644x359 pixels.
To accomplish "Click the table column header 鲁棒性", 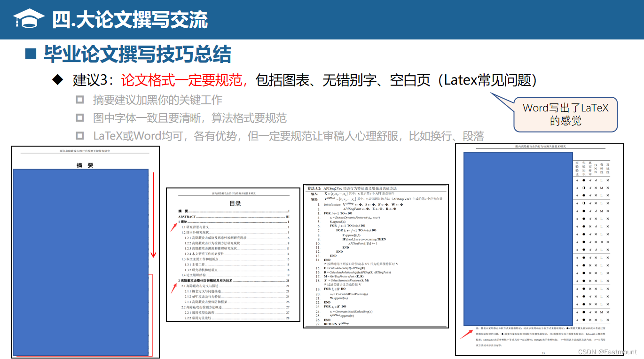I will 602,168.
